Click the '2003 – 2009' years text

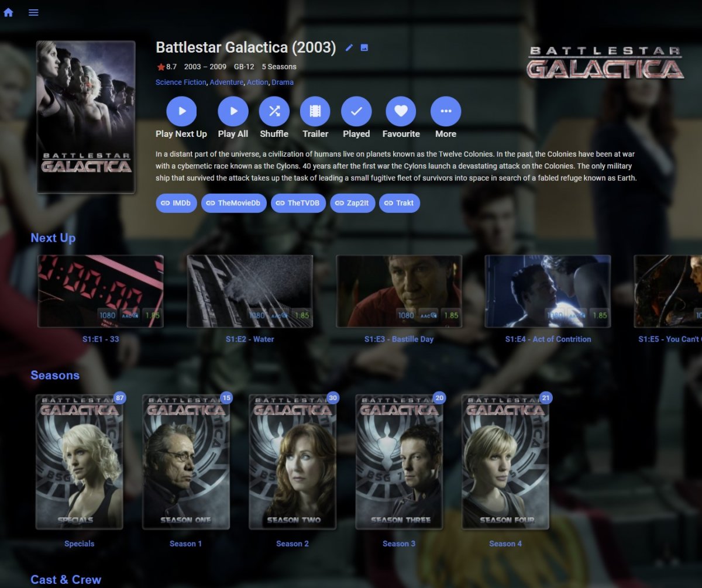[205, 67]
